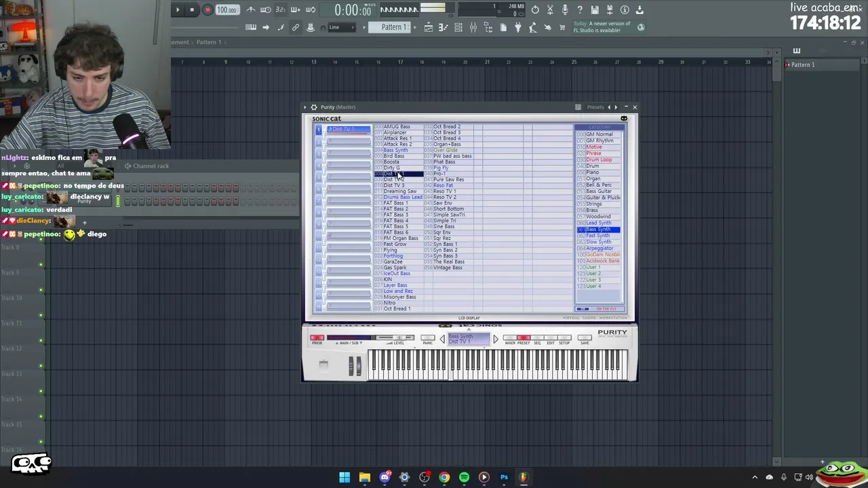868x488 pixels.
Task: Start playback with the FL Studio play button
Action: [x=178, y=9]
